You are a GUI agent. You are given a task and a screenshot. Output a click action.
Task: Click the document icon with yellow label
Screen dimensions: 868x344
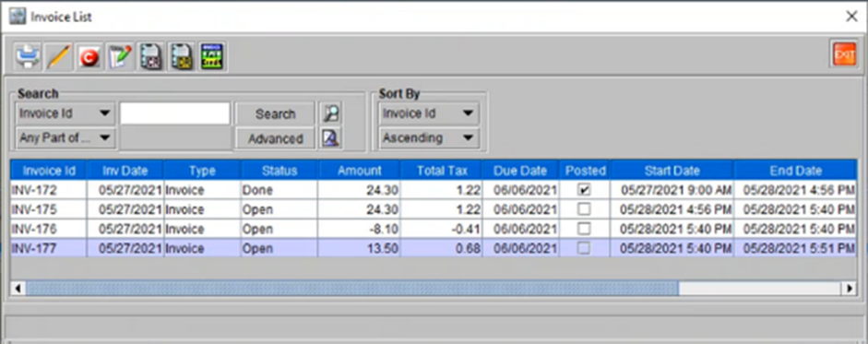(x=182, y=56)
